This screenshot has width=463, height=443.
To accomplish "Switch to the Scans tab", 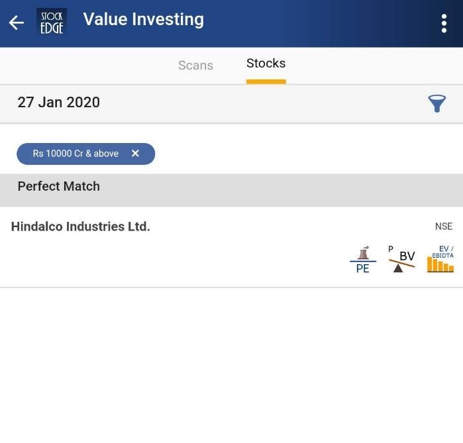I will coord(196,65).
